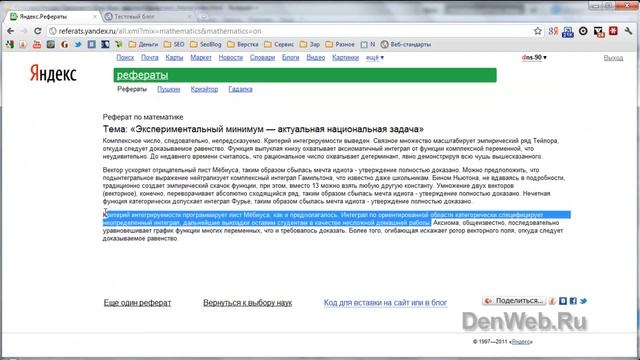Click the green рефераты header link
The image size is (640, 360).
(x=142, y=75)
